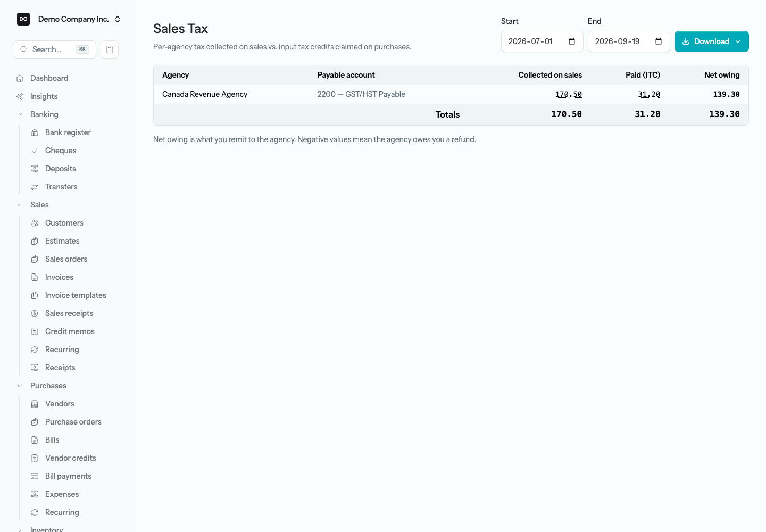Click the Expenses banknote icon

tap(35, 494)
